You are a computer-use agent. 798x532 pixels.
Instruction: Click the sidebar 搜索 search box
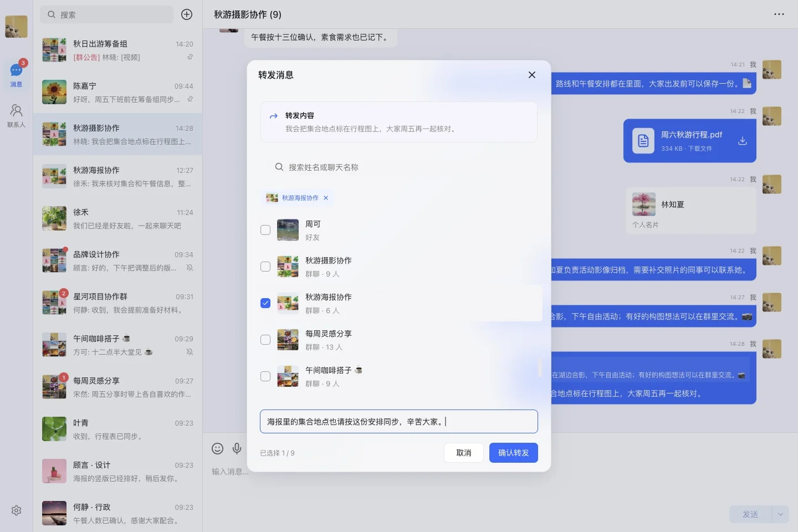pyautogui.click(x=107, y=14)
